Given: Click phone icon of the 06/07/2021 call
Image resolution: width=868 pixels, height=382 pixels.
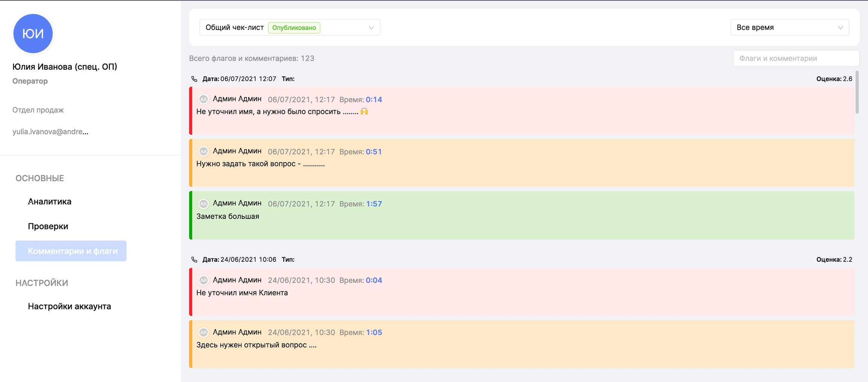Looking at the screenshot, I should pos(194,79).
